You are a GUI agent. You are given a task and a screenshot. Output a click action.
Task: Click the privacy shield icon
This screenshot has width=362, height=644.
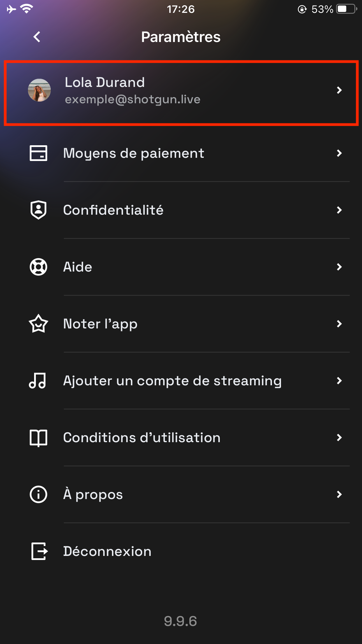(x=38, y=210)
